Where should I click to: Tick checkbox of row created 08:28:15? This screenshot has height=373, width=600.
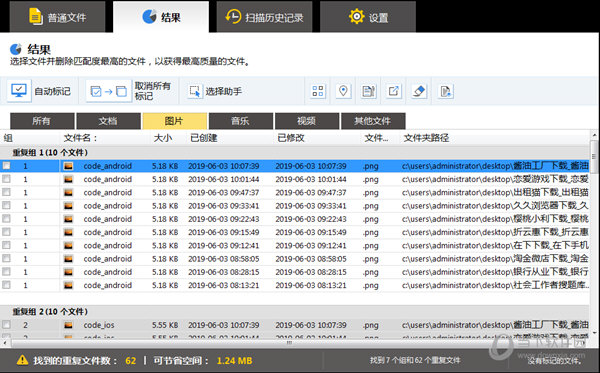(x=7, y=272)
